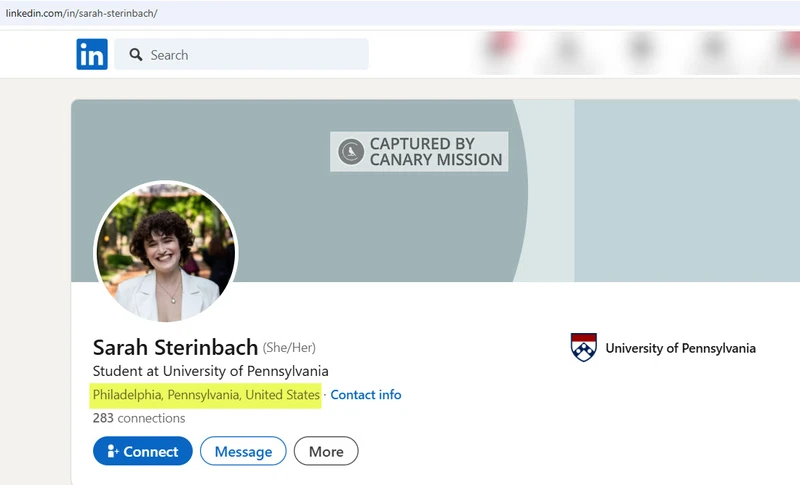Click the search magnifier icon
The image size is (800, 485).
136,55
